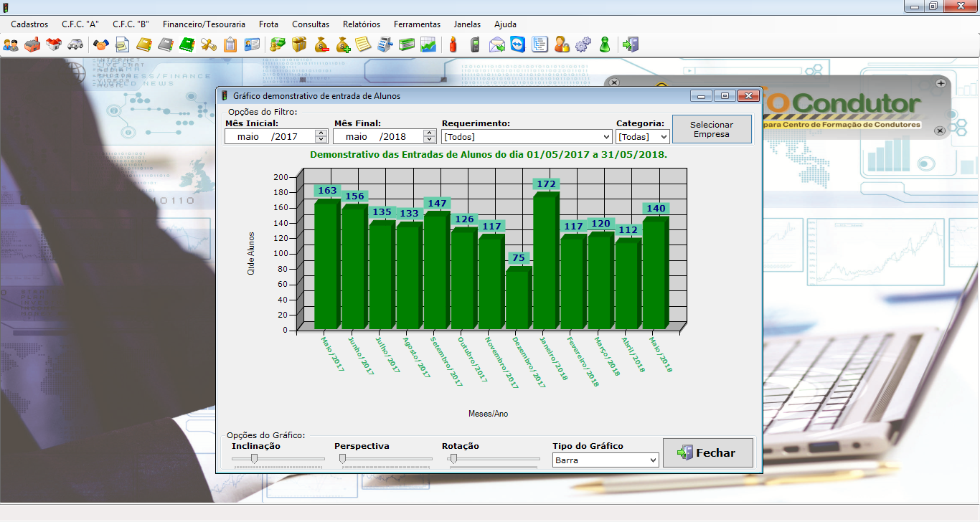The image size is (980, 522).
Task: Click the Selecionar Empresa button
Action: [712, 130]
